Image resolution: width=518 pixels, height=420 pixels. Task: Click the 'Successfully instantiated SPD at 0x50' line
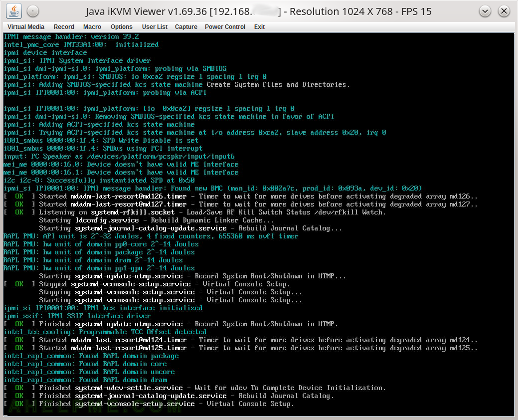click(x=99, y=180)
